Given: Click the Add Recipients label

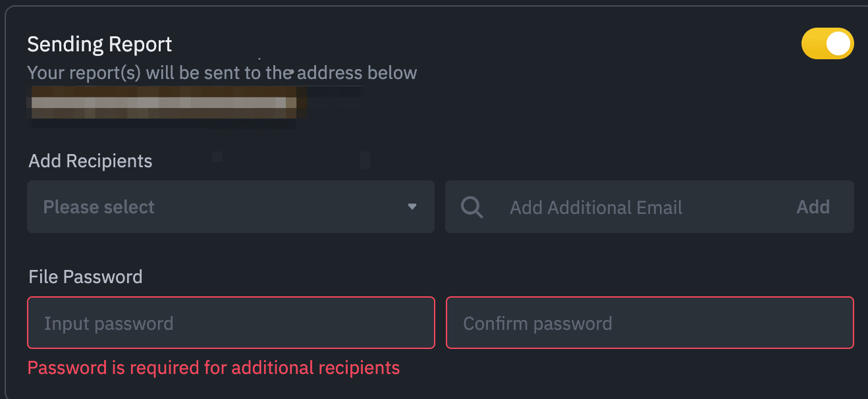Looking at the screenshot, I should [x=90, y=161].
